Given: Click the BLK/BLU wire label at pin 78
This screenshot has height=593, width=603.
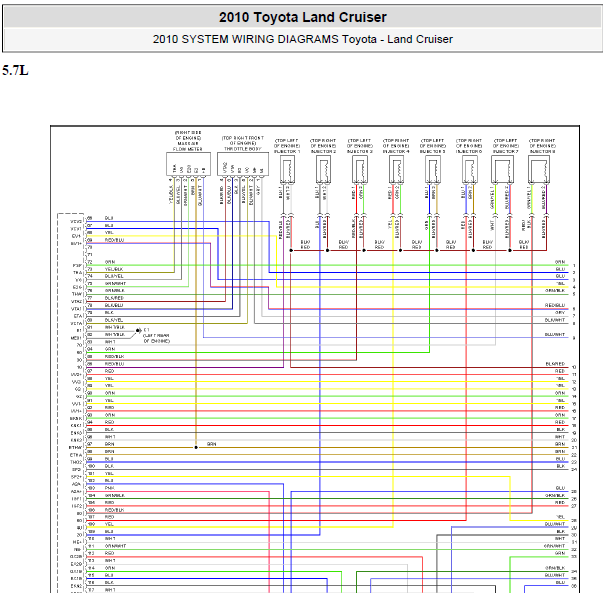Looking at the screenshot, I should click(114, 305).
